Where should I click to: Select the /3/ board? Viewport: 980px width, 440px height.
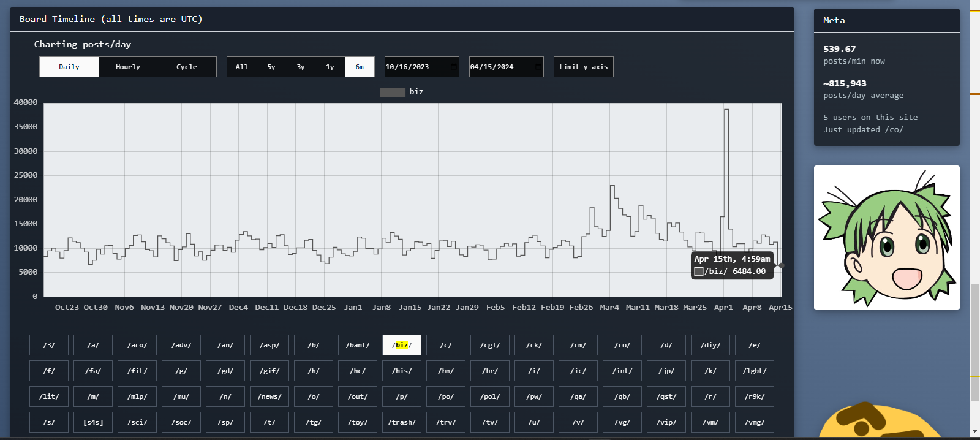point(49,345)
